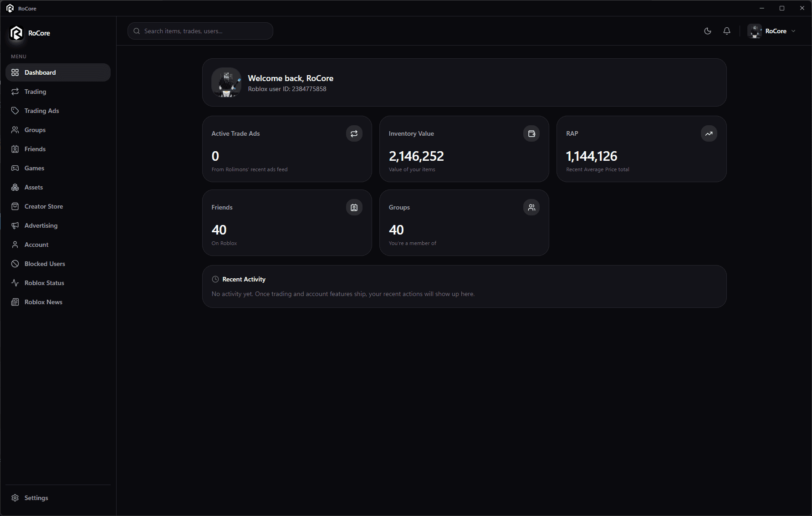
Task: Click the 'From Rolimons' recent ads feed' caption
Action: 250,169
